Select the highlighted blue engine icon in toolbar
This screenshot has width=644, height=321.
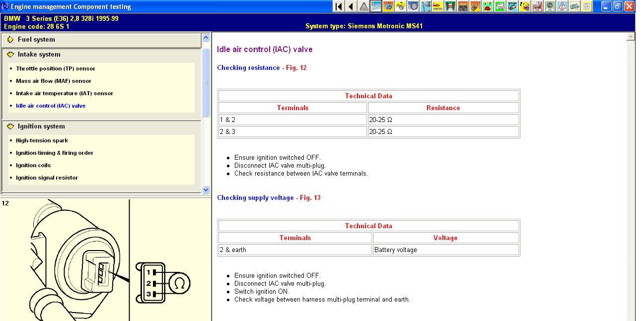[x=376, y=6]
